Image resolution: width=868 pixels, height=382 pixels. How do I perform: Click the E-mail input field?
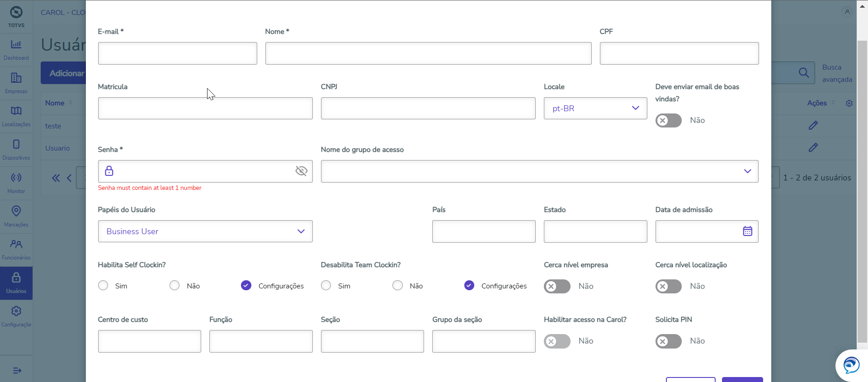[177, 53]
